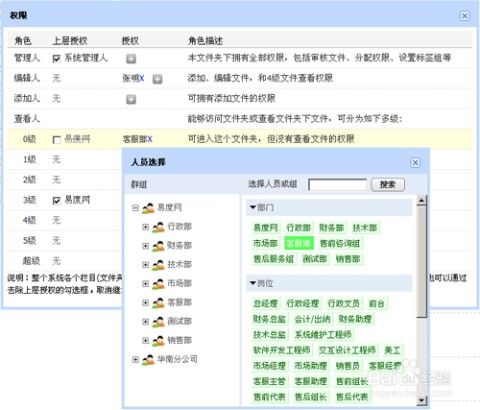This screenshot has height=410, width=480.
Task: Select the 销售员 position tag
Action: tap(348, 366)
